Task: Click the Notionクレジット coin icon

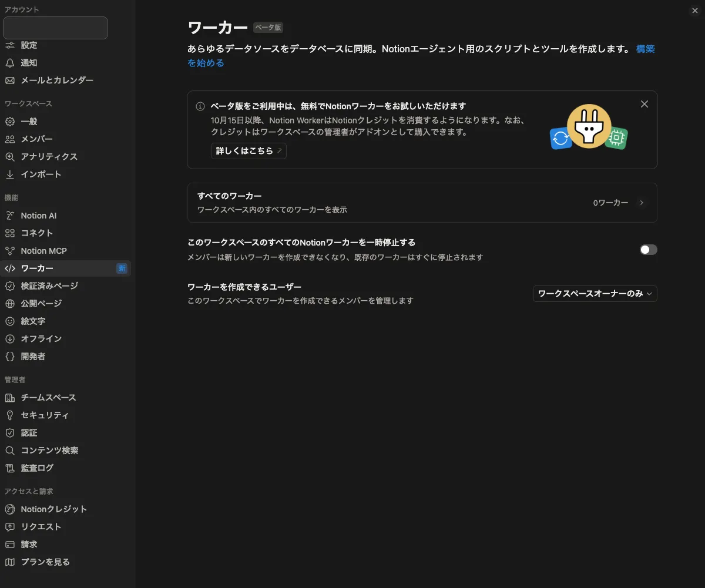Action: [x=10, y=509]
